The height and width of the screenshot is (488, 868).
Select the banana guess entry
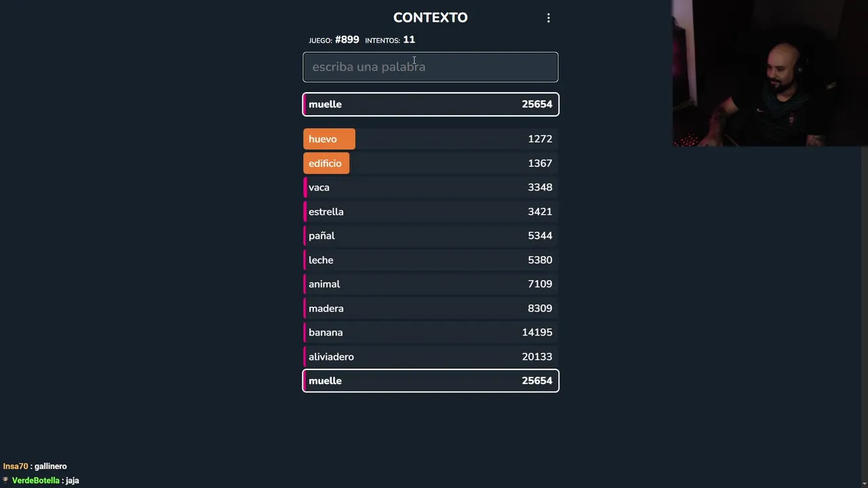click(430, 333)
